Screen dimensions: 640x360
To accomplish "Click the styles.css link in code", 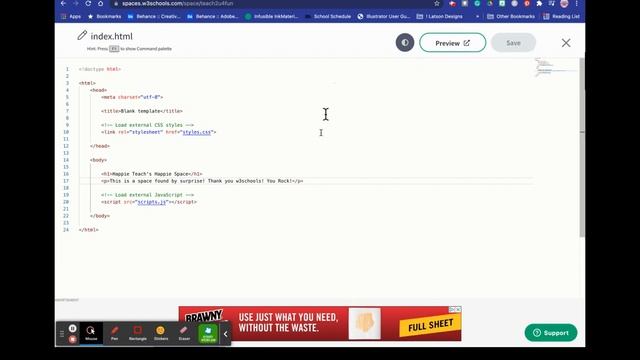I will tap(197, 132).
